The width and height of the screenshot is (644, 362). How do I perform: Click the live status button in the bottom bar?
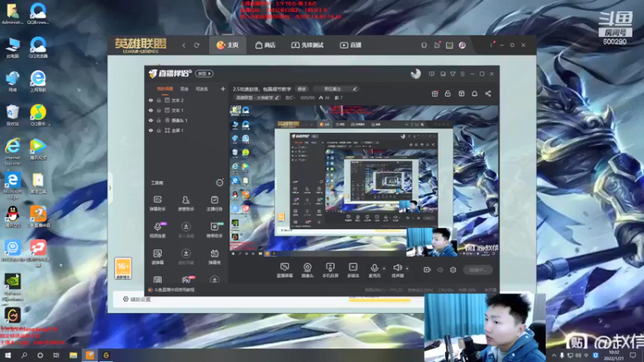(477, 269)
